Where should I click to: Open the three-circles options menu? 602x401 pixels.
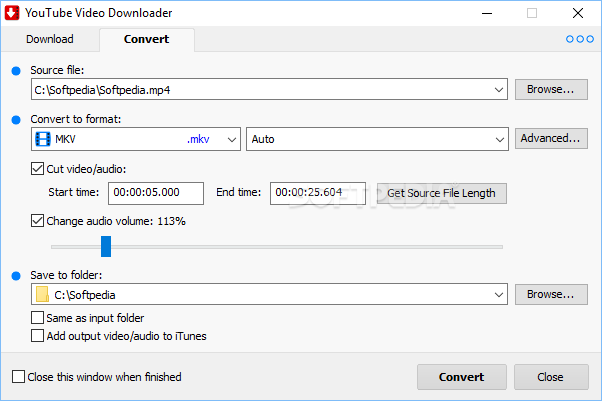(x=580, y=39)
